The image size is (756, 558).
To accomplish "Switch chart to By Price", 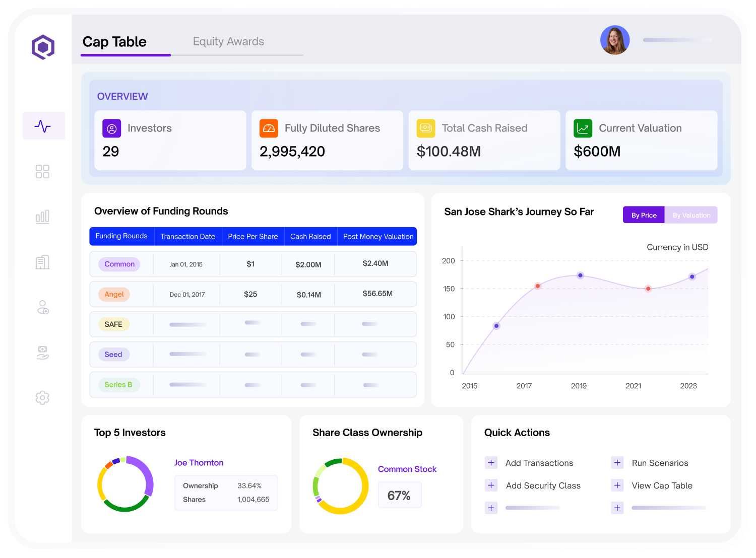I will [x=644, y=215].
